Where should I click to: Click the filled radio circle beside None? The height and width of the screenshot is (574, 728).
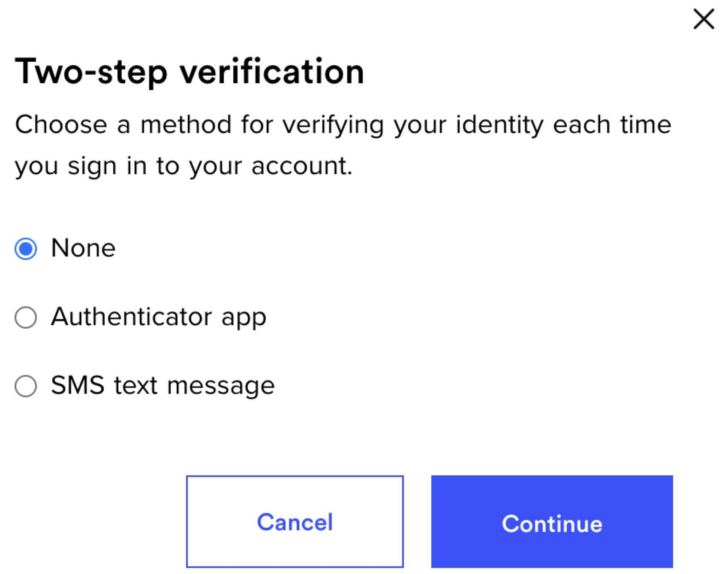pos(26,248)
